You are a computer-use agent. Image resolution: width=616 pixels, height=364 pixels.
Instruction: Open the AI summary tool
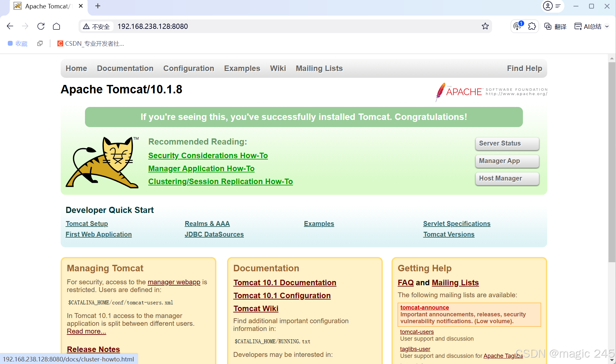point(588,27)
